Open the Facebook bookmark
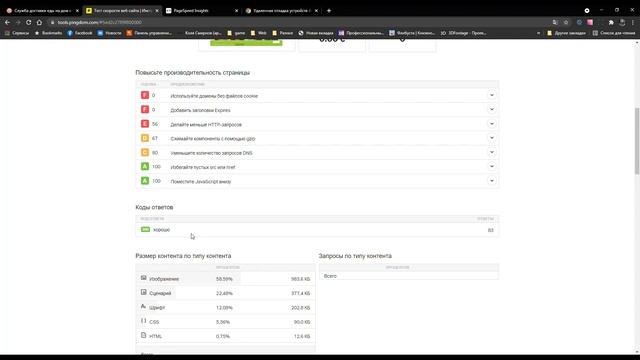This screenshot has width=640, height=360. 80,33
